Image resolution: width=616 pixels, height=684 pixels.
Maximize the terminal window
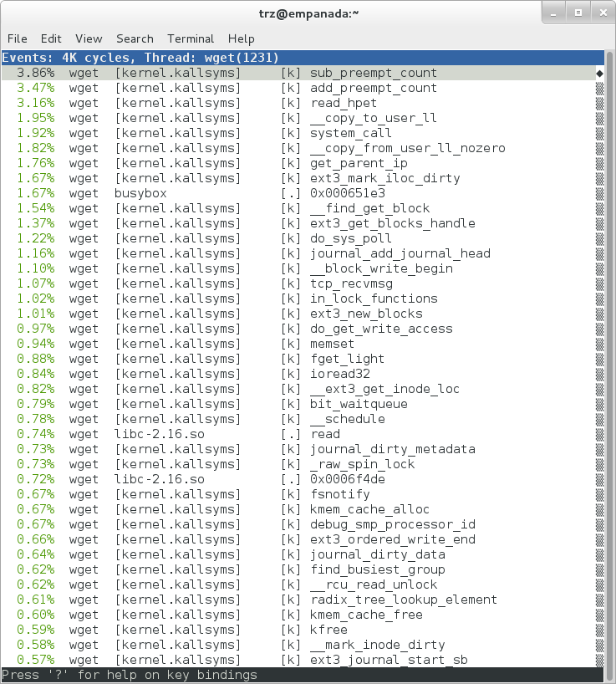[x=577, y=13]
